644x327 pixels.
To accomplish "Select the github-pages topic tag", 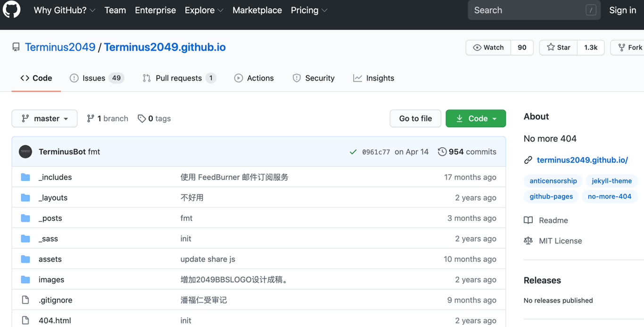I will 551,196.
